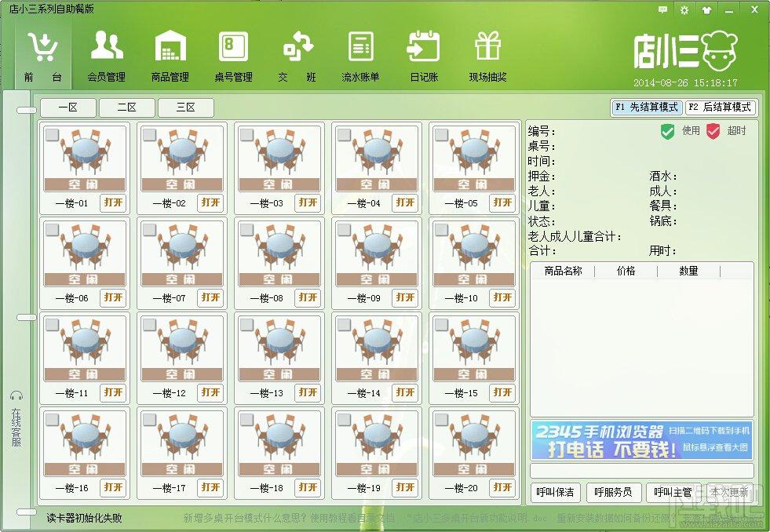Click 打开 button for table 一楼-02
Image resolution: width=770 pixels, height=532 pixels.
[x=210, y=202]
